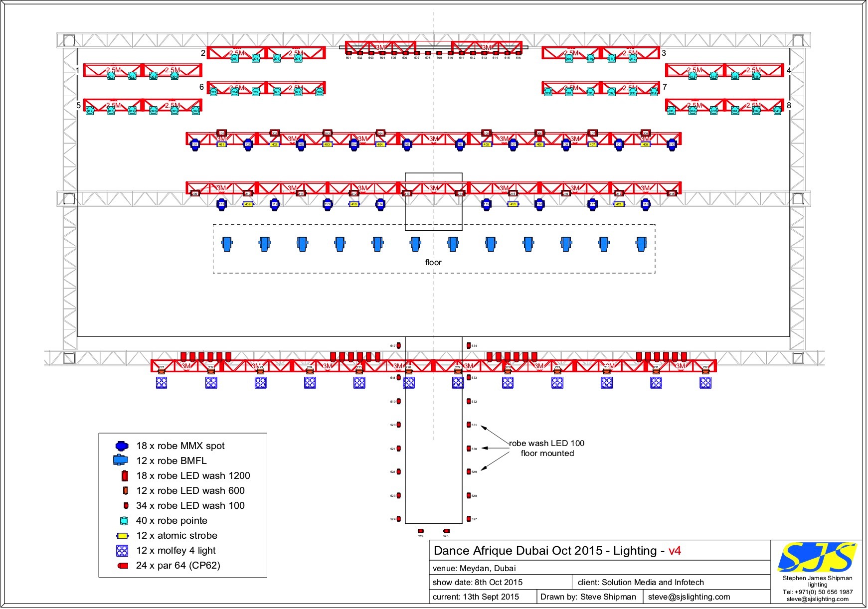The image size is (868, 609).
Task: Select 'venue: Meydan, Dubai' text
Action: coord(474,568)
